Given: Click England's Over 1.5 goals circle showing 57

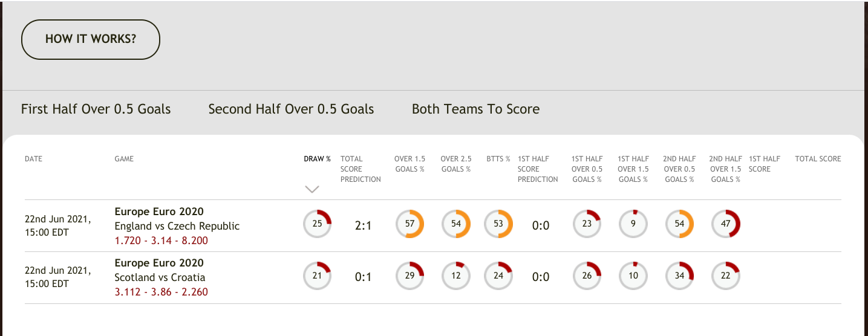Looking at the screenshot, I should coord(410,224).
